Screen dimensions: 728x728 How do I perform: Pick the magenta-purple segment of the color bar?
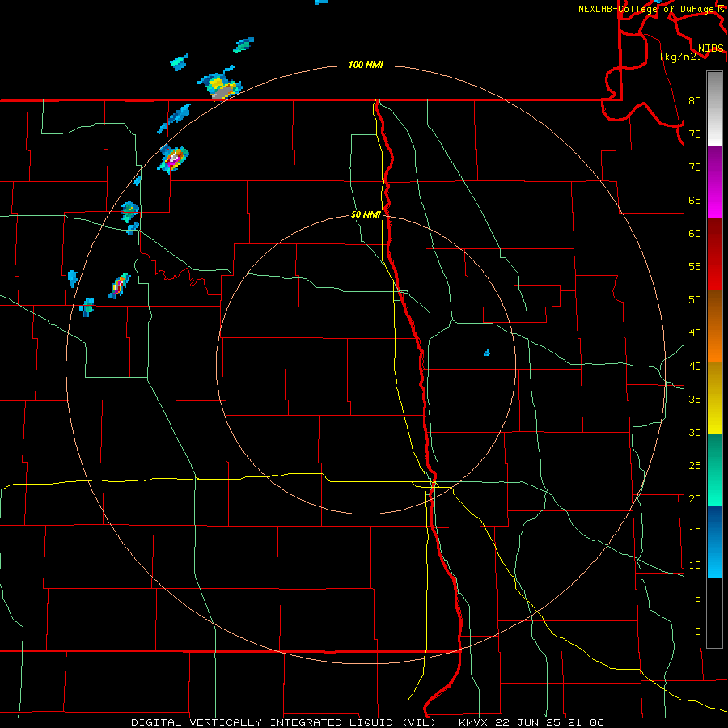click(714, 182)
